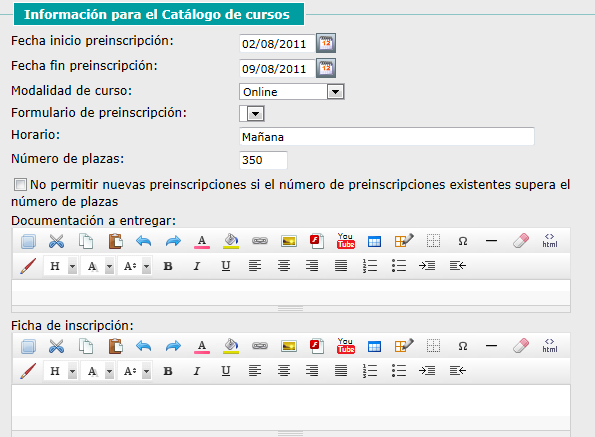Image resolution: width=595 pixels, height=437 pixels.
Task: Copy icon in Documentación a entregar editor
Action: (86, 241)
